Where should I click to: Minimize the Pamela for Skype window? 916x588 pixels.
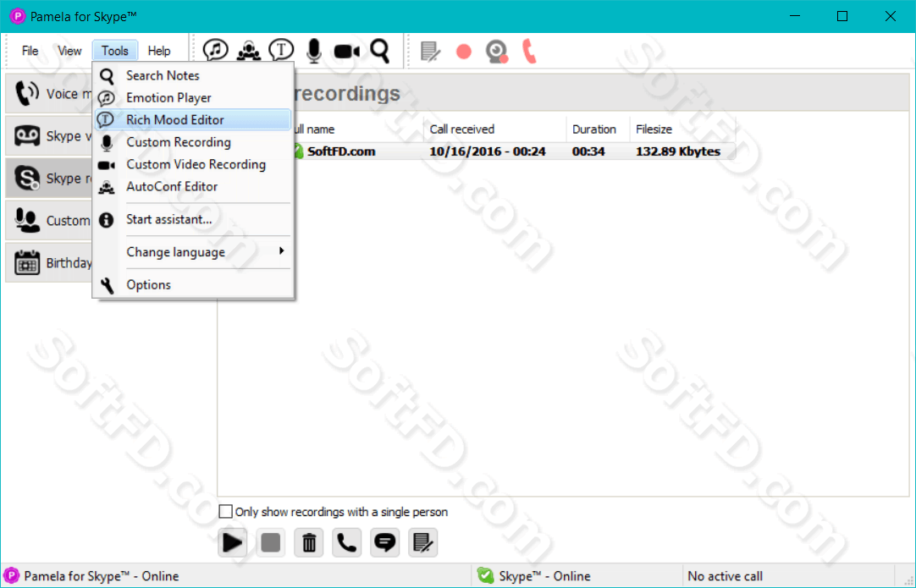click(x=794, y=16)
